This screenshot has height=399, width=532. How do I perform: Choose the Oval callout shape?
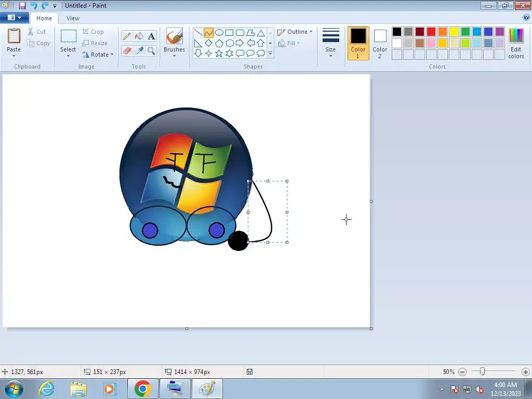tap(250, 54)
